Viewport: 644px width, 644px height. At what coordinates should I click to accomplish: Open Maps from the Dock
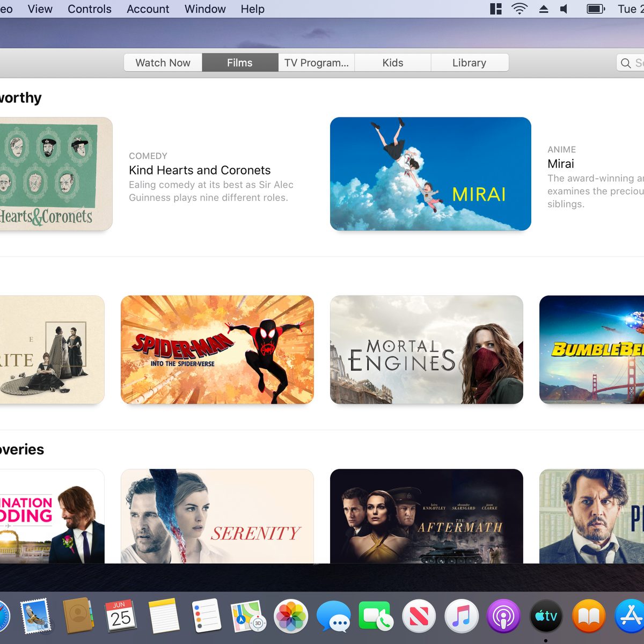[x=248, y=617]
